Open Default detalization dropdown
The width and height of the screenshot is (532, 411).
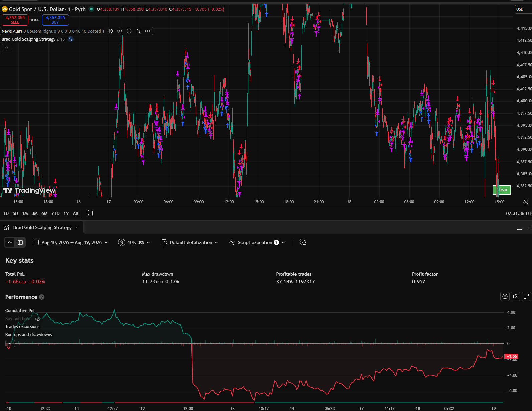pos(190,242)
